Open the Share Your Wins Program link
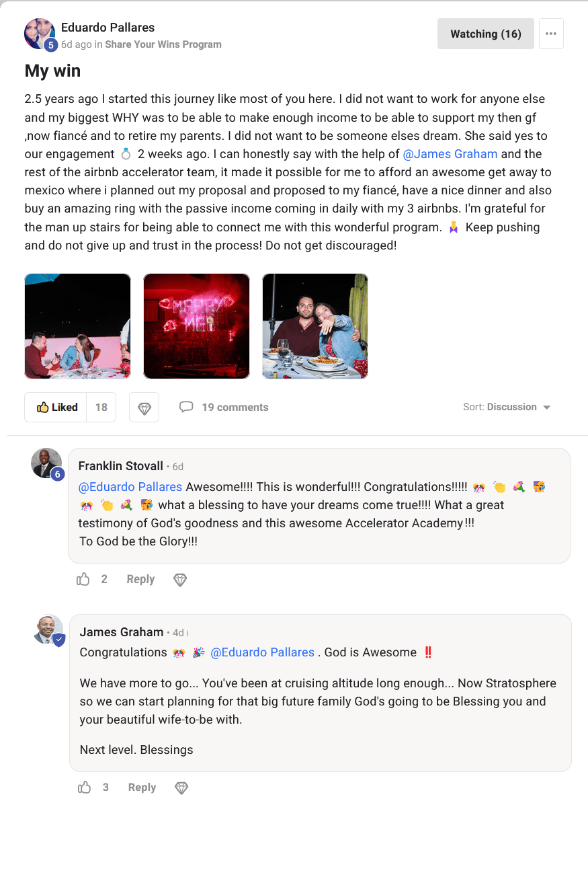This screenshot has height=881, width=588. [x=163, y=44]
